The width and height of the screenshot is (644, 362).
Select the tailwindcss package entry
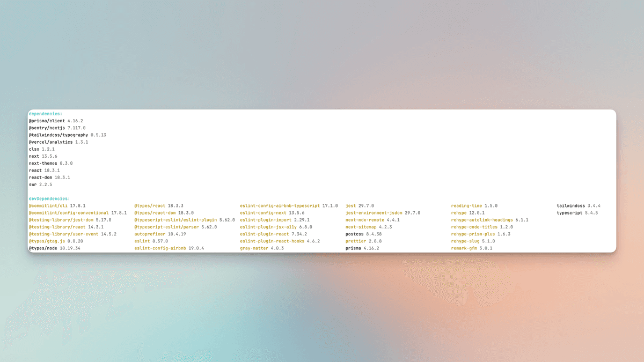tap(572, 206)
